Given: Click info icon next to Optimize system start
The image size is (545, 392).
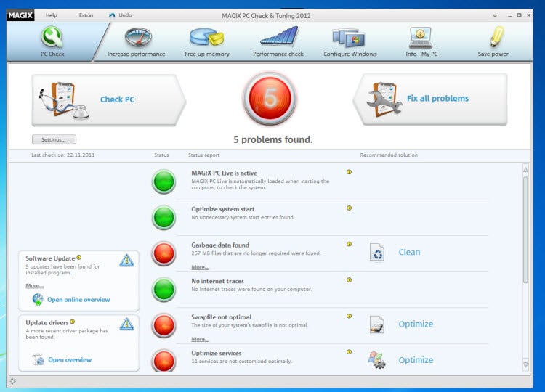Looking at the screenshot, I should click(349, 208).
